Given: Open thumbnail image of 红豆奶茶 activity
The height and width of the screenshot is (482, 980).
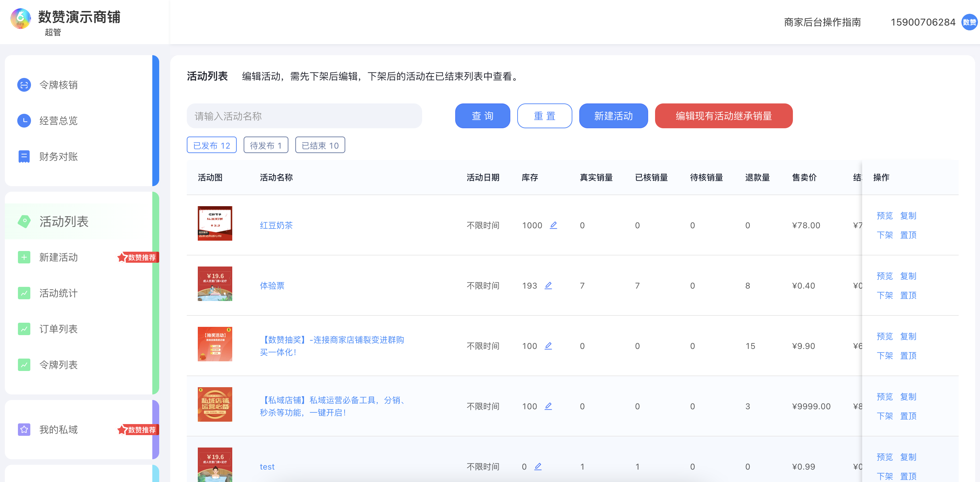Looking at the screenshot, I should (x=215, y=223).
